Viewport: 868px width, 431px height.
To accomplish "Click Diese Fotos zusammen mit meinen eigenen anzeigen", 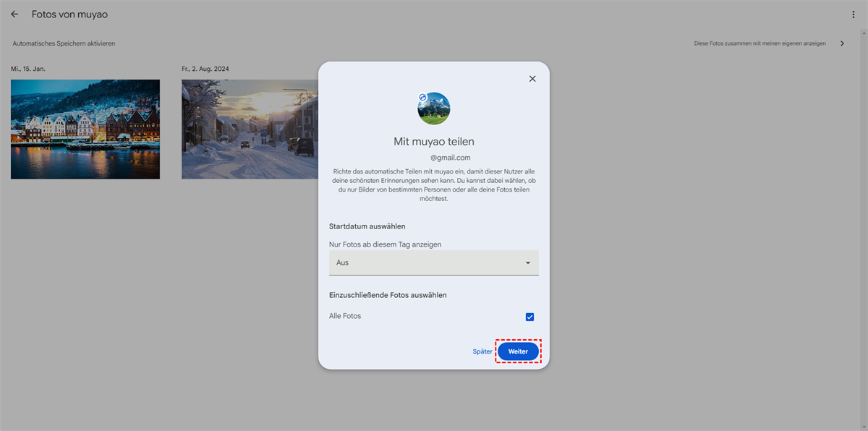I will pos(759,43).
